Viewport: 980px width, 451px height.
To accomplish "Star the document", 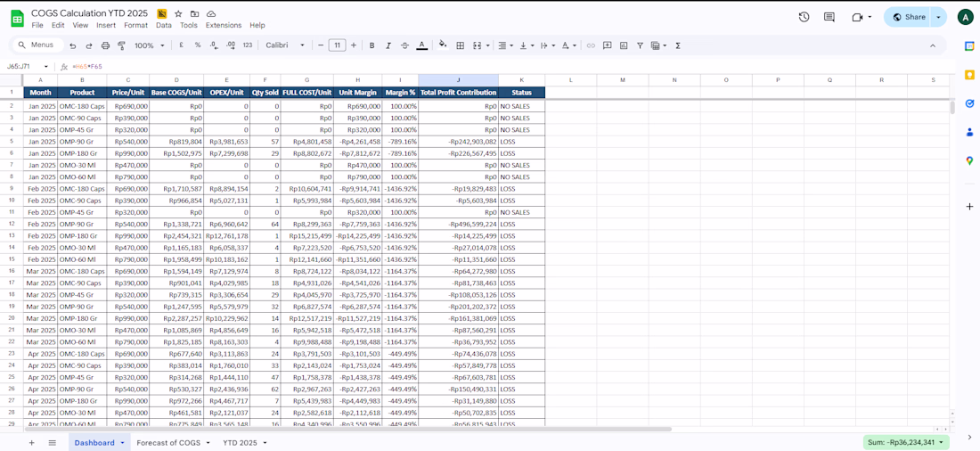I will (178, 13).
